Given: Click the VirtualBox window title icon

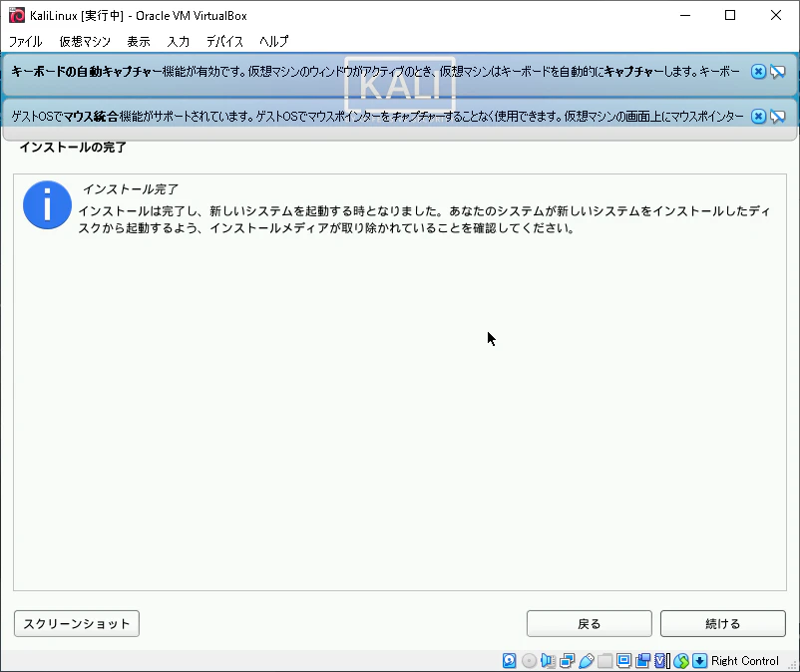Looking at the screenshot, I should click(x=17, y=15).
